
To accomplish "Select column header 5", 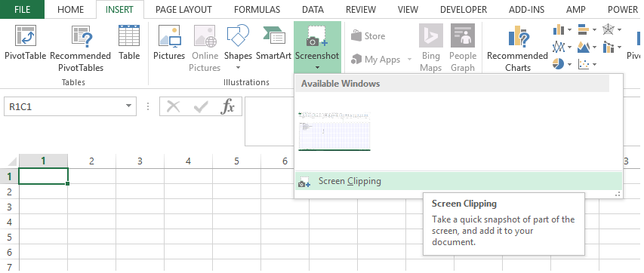I will pyautogui.click(x=236, y=161).
